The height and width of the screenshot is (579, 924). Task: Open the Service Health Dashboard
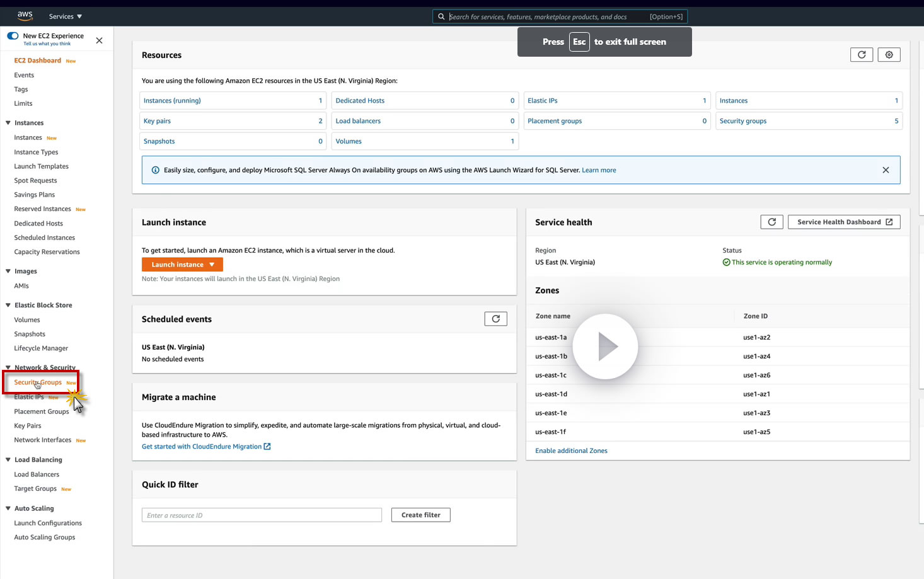844,222
